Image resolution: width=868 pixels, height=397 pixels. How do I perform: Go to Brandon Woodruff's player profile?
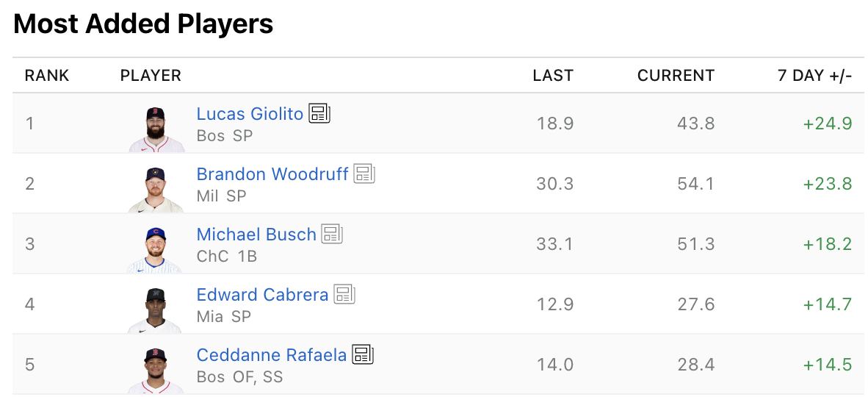[272, 174]
